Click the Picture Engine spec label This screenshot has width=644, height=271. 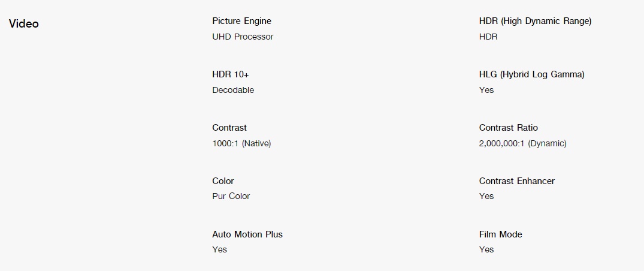241,21
